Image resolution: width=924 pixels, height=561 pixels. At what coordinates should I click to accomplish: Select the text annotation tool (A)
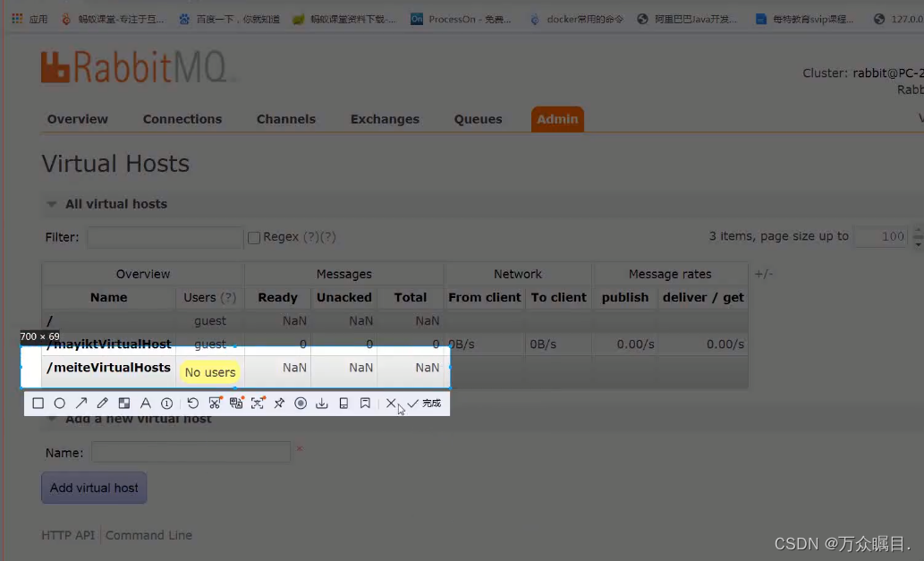(x=145, y=403)
